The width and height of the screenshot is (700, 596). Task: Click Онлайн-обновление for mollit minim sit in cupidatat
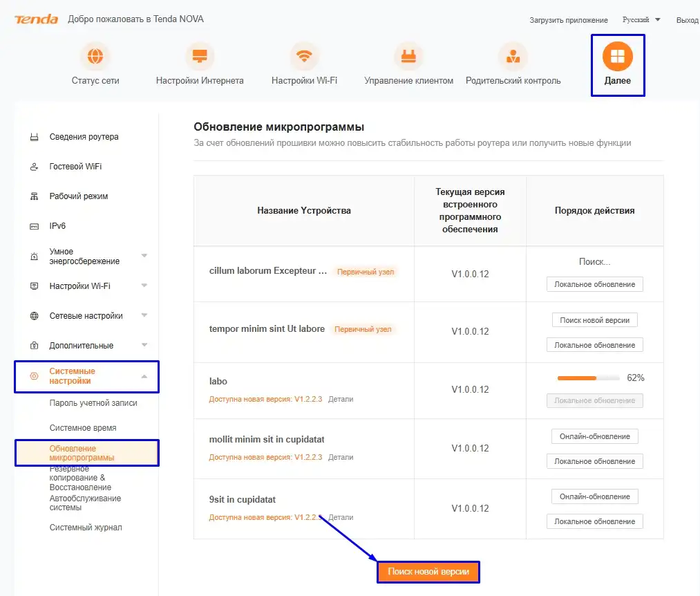tap(594, 436)
